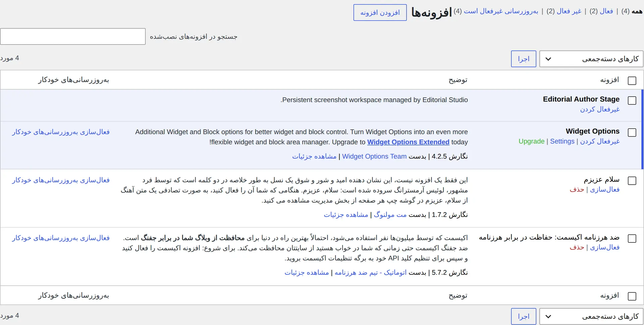Viewport: 644px width, 325px height.
Task: Filter by به‌روزرسانی غیرفعال است
Action: click(x=501, y=11)
